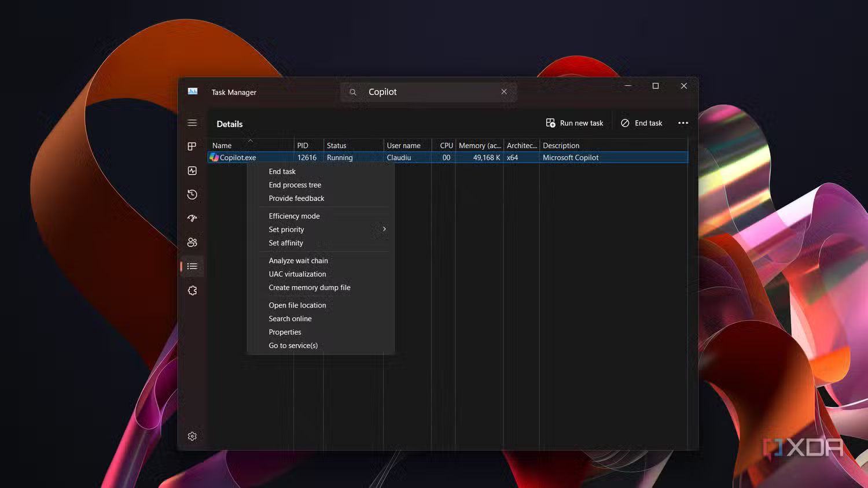Screen dimensions: 868x488
Task: Toggle Efficiency mode in context menu
Action: [294, 216]
